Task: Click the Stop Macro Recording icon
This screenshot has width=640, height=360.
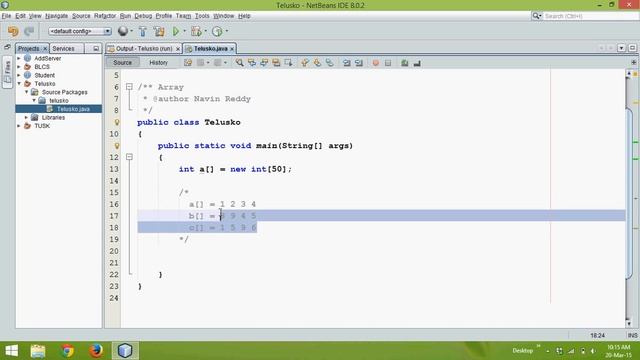Action: (x=388, y=63)
